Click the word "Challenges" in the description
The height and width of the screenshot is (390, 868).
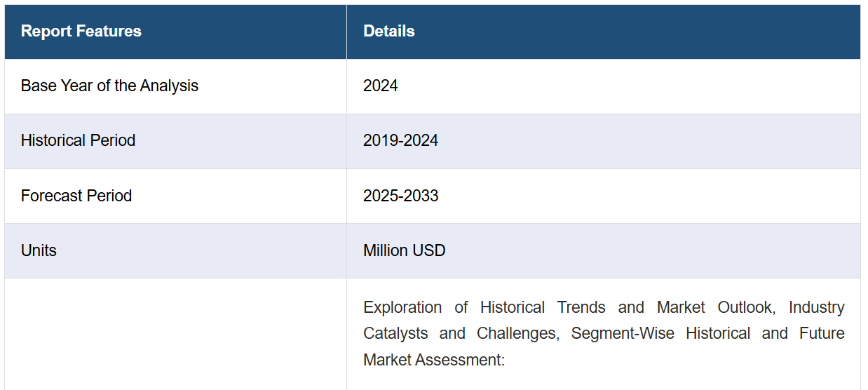[x=517, y=334]
